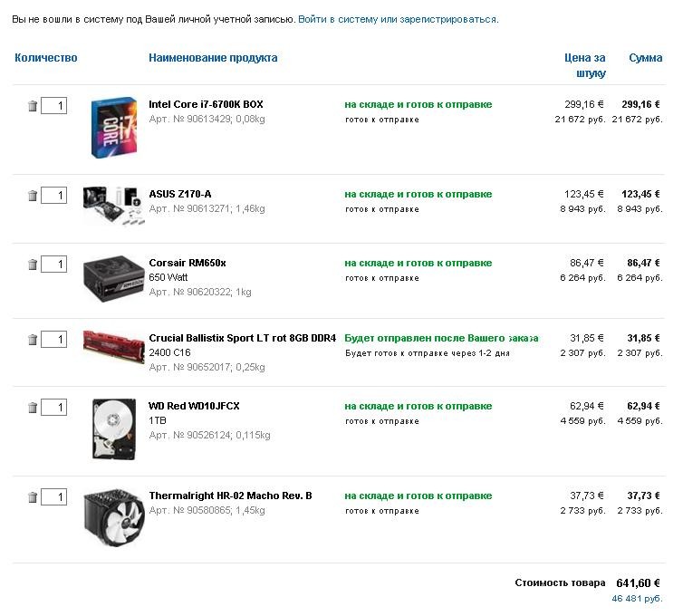
Task: Click trash icon for Corsair RM650x
Action: [x=33, y=265]
